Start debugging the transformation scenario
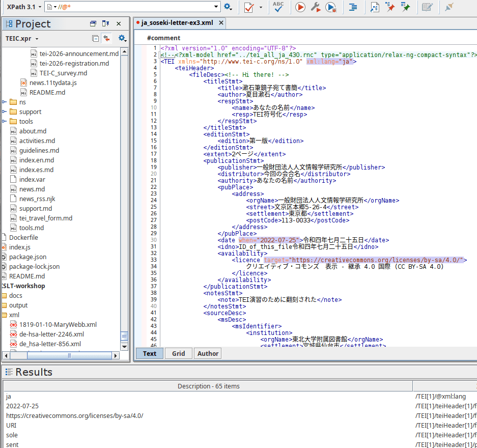This screenshot has width=477, height=448. (331, 7)
